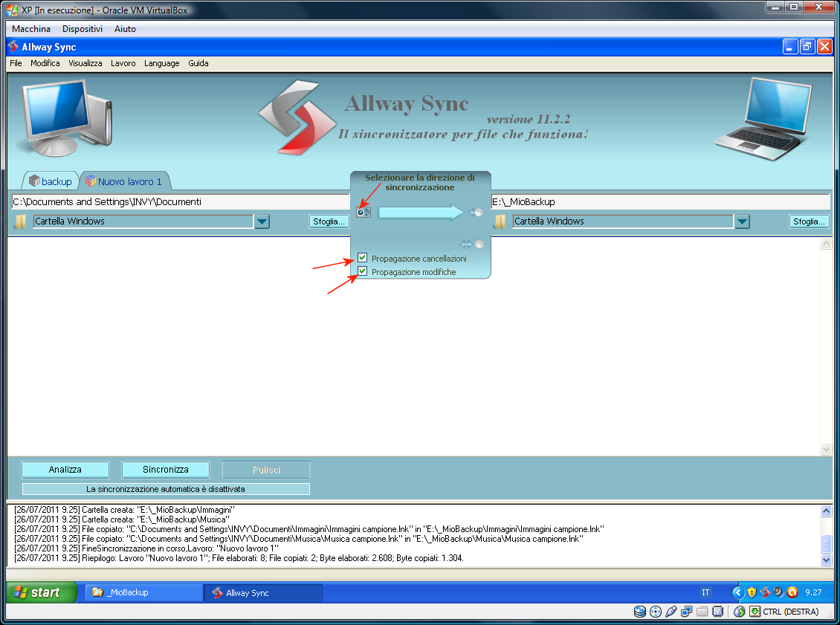Click right folder icon beside Cartella Windows
Screen dimensions: 840x625
pos(500,221)
